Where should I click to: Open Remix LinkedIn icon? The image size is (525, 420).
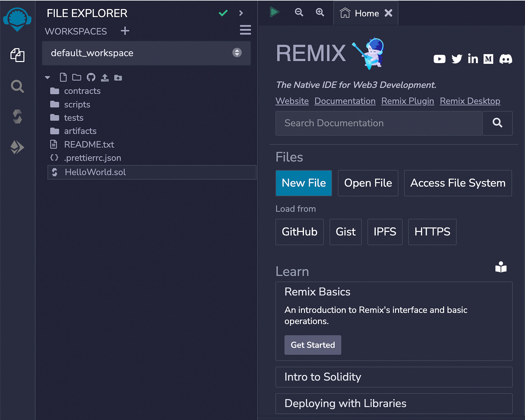click(473, 58)
